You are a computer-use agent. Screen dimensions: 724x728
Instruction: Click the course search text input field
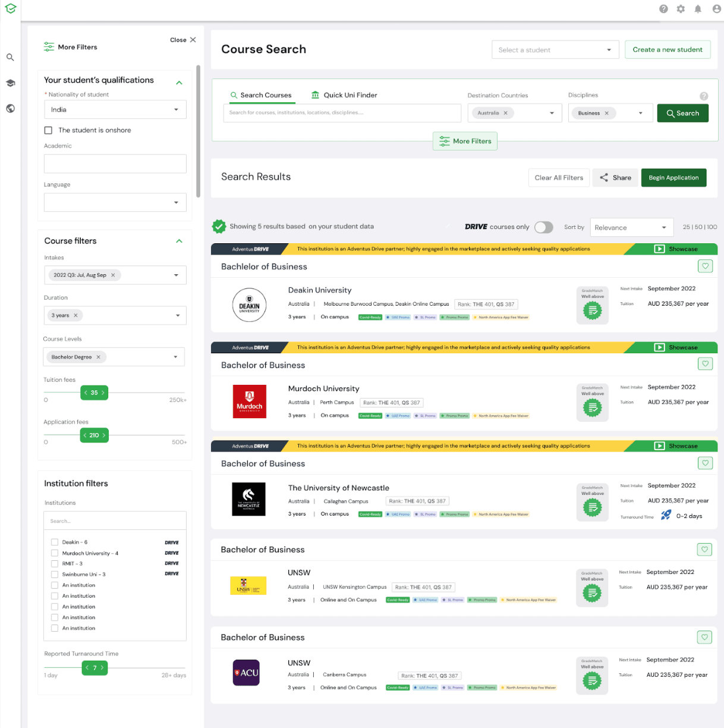pos(342,113)
